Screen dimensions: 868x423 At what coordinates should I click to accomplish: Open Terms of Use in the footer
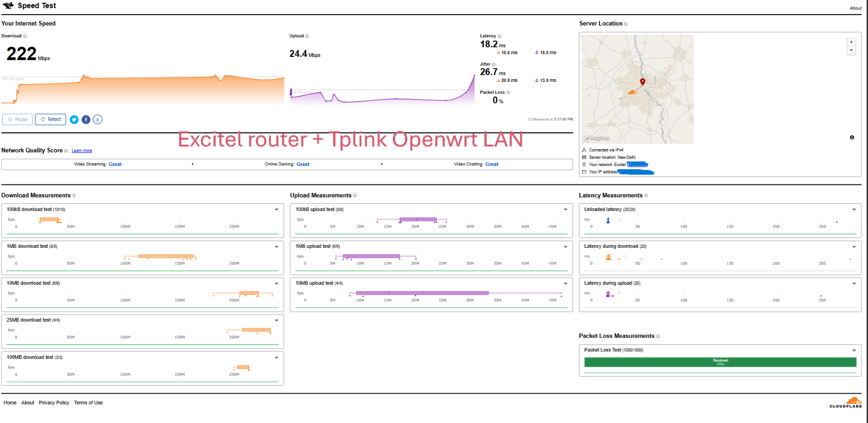point(88,403)
